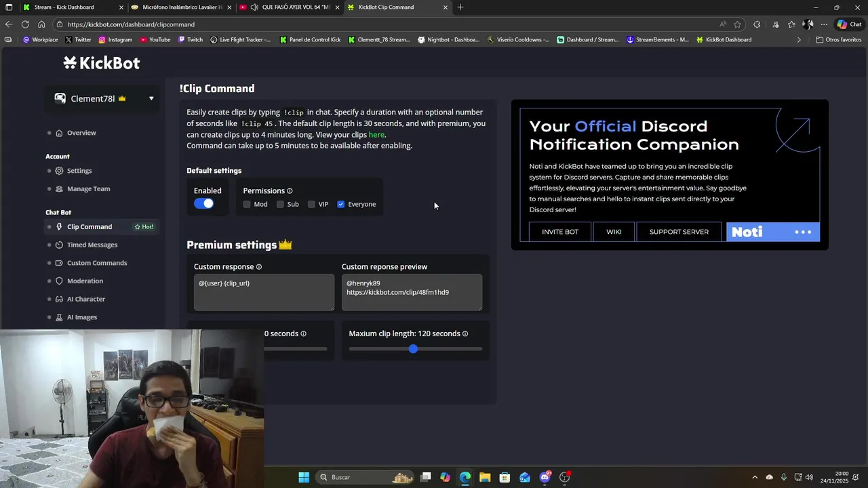
Task: Open the Instagram bookmark
Action: (115, 40)
